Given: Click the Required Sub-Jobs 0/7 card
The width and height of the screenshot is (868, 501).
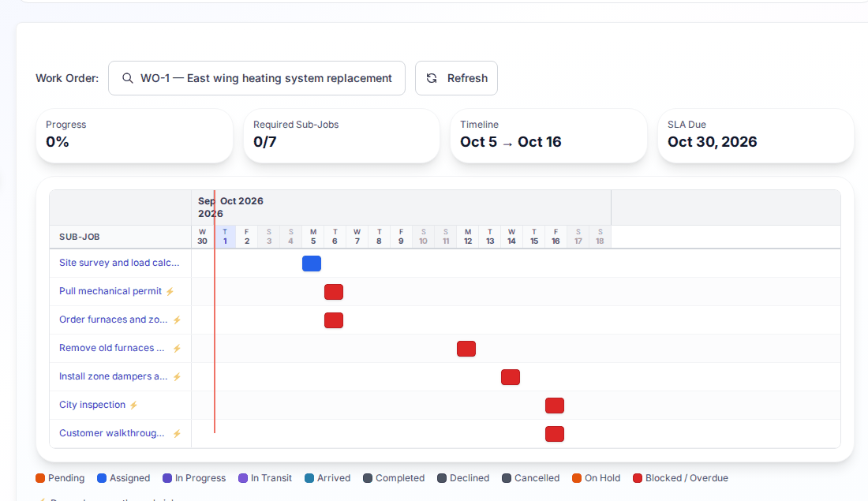Looking at the screenshot, I should coord(342,136).
